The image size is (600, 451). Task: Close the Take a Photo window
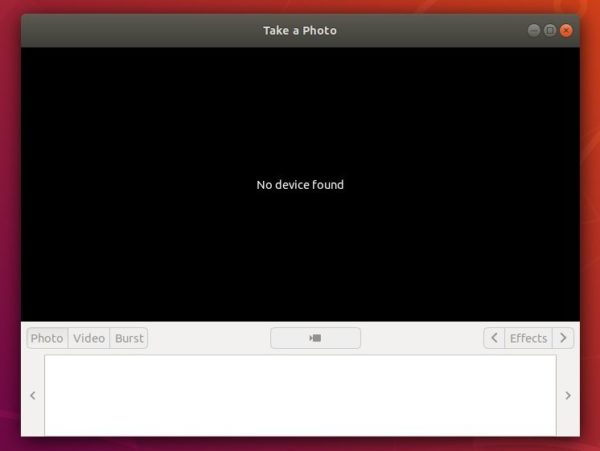[566, 31]
